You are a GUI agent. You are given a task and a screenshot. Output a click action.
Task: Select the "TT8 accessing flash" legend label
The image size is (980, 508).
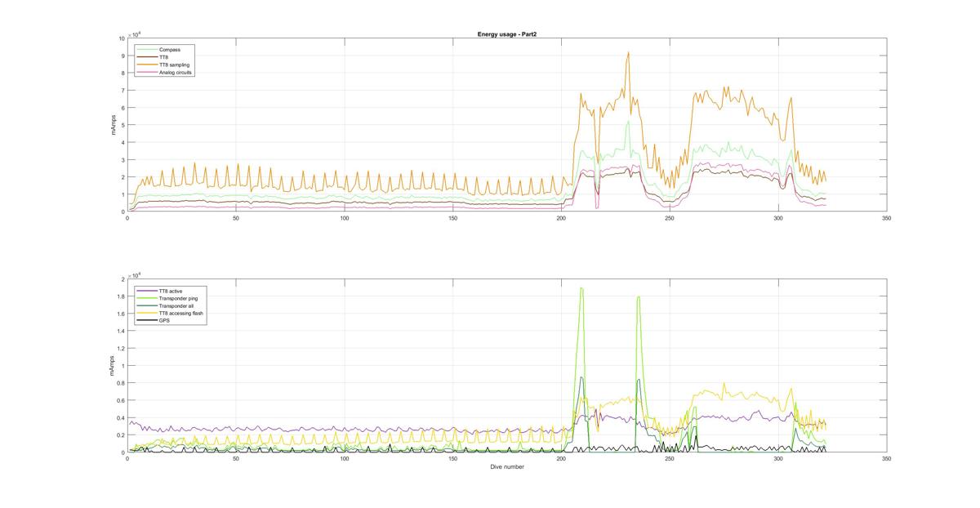click(x=181, y=314)
